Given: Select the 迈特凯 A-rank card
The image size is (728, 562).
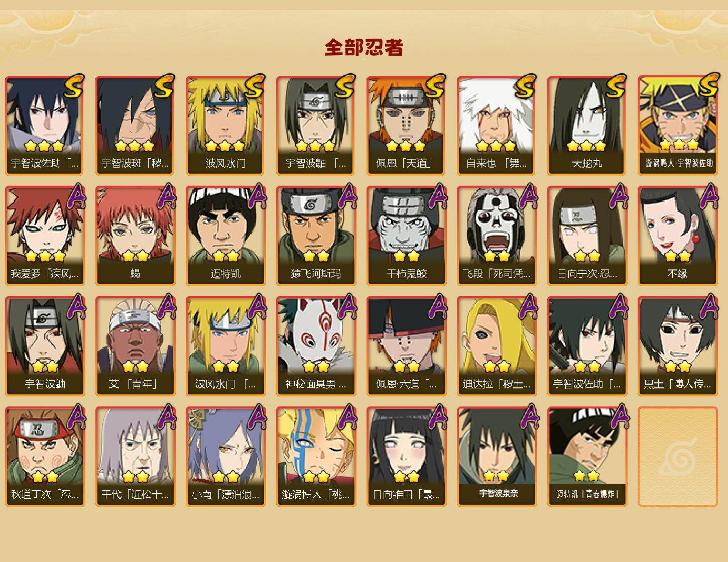Looking at the screenshot, I should (x=225, y=236).
